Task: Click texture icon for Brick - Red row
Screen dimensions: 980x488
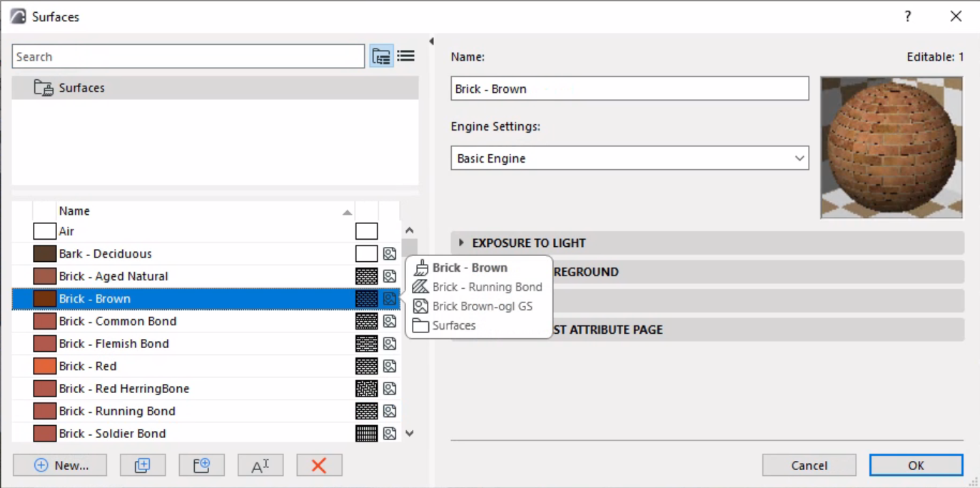Action: [390, 366]
